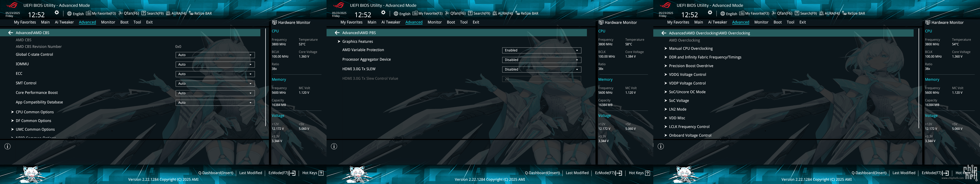Open Hot Keys on the AMD PBS screen
The height and width of the screenshot is (184, 980).
click(x=639, y=173)
